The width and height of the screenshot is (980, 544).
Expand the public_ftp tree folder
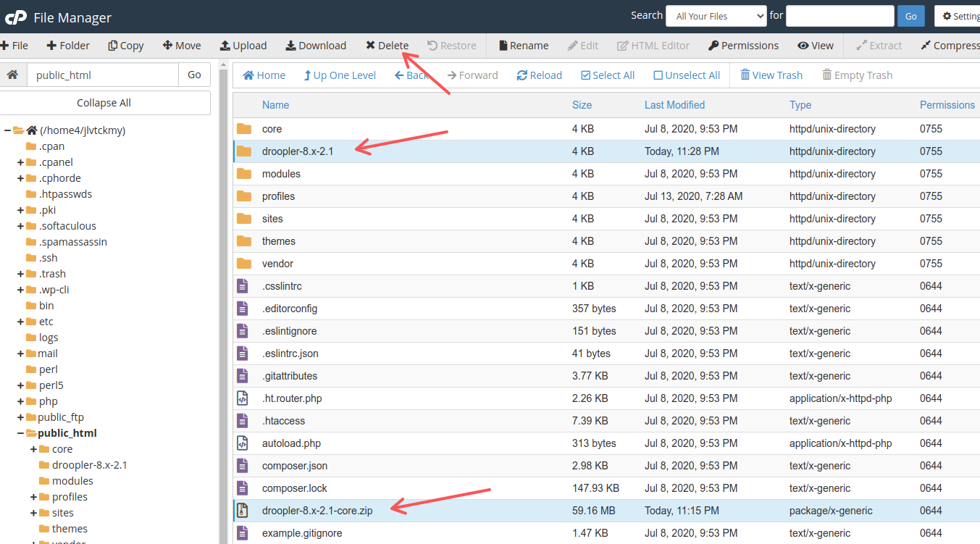click(x=20, y=417)
